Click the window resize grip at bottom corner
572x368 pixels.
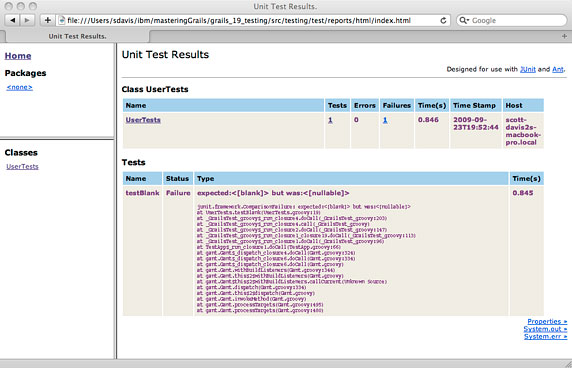click(568, 364)
